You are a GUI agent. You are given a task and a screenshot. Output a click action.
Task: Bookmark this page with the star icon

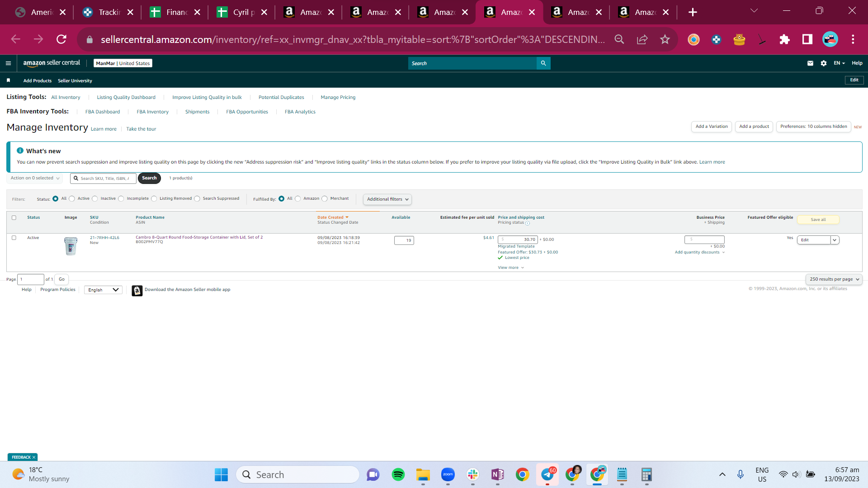pyautogui.click(x=665, y=39)
